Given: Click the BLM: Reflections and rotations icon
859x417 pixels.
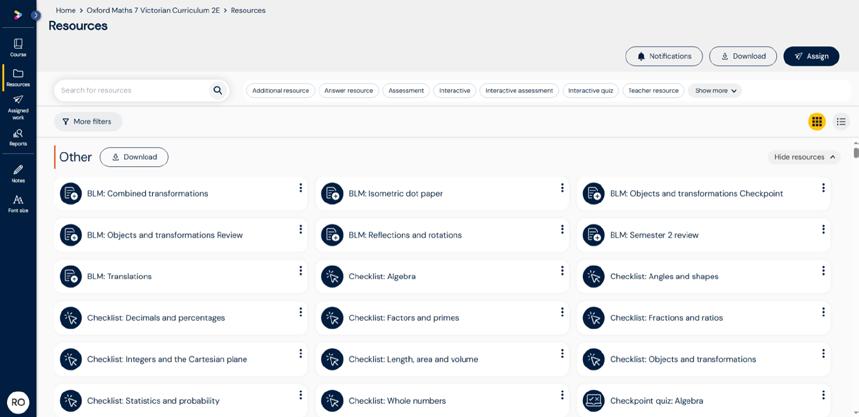Looking at the screenshot, I should click(332, 235).
